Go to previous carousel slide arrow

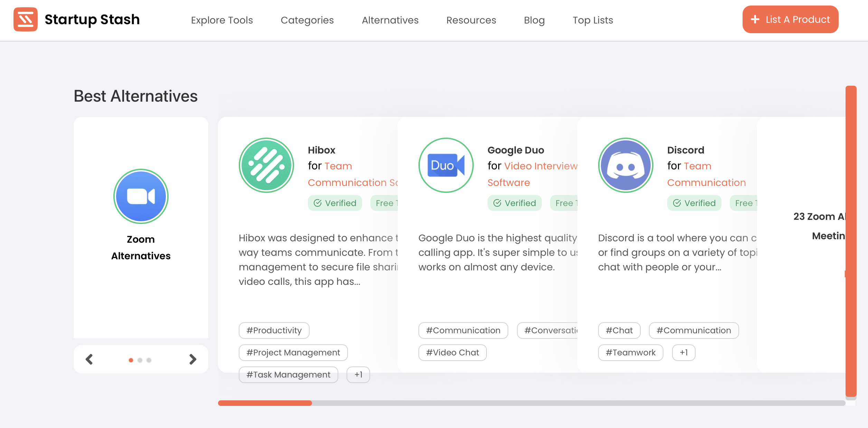tap(89, 359)
